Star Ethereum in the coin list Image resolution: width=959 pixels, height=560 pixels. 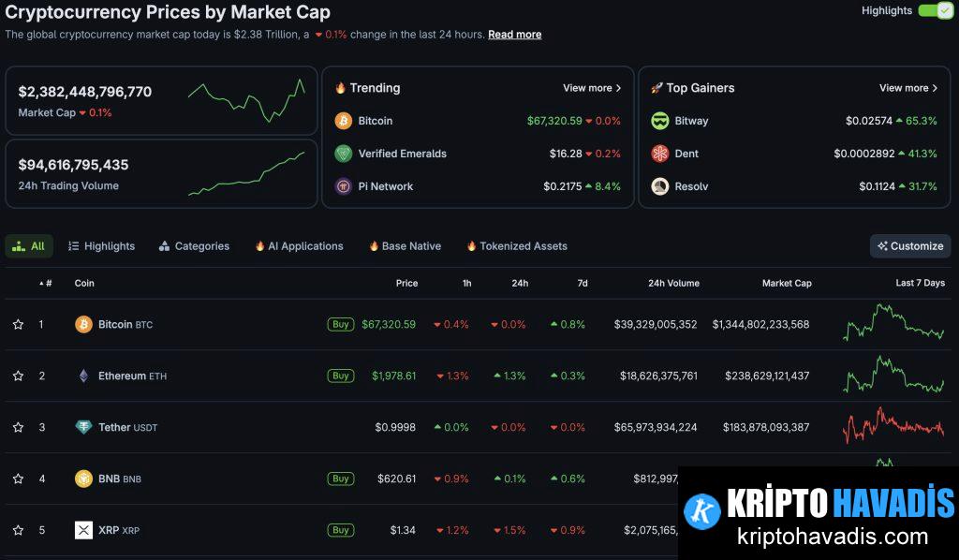click(17, 376)
